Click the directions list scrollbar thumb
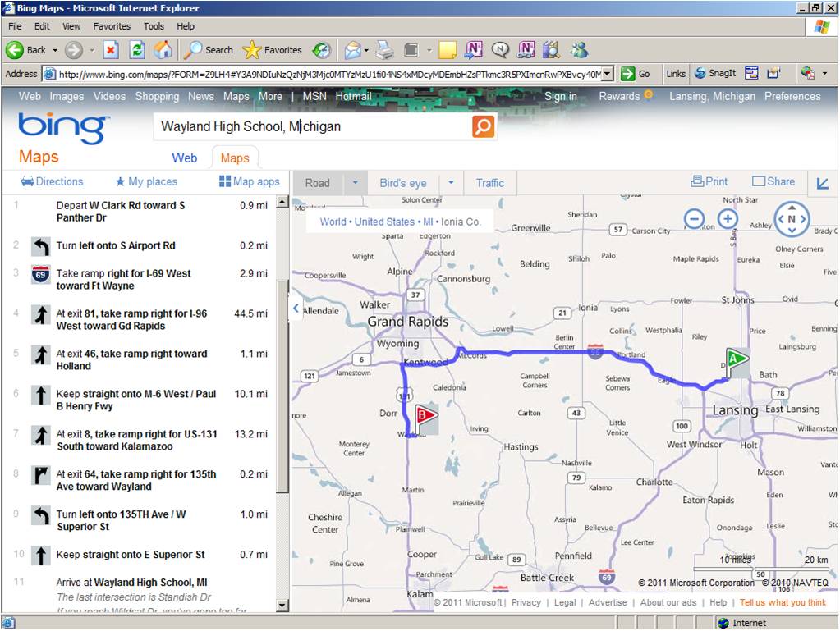The image size is (840, 631). pyautogui.click(x=282, y=386)
